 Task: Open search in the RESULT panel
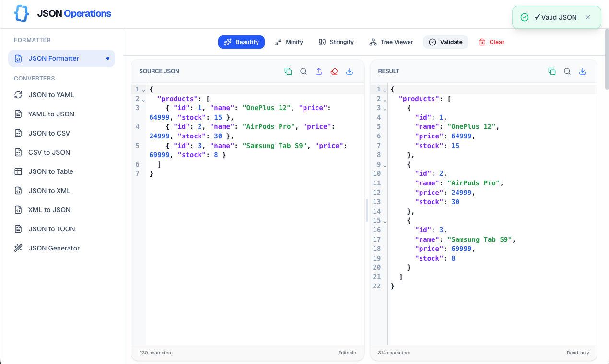[x=567, y=71]
